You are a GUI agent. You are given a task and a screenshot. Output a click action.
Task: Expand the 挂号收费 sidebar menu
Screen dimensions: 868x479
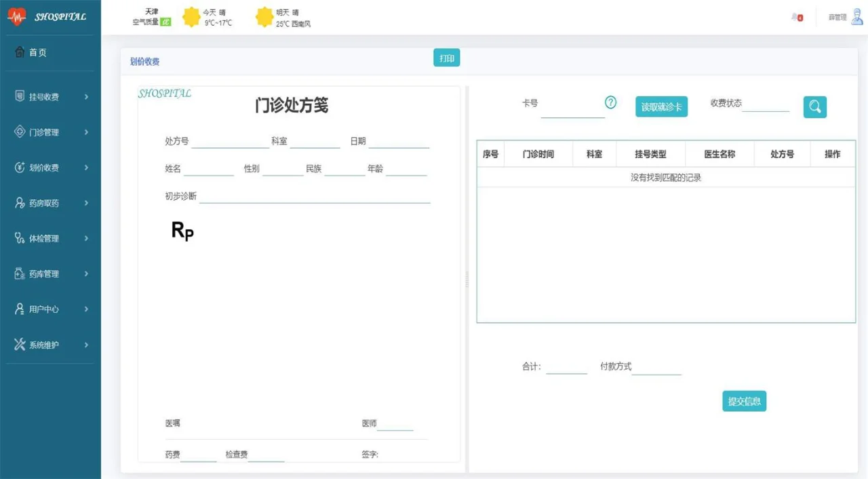pyautogui.click(x=51, y=97)
